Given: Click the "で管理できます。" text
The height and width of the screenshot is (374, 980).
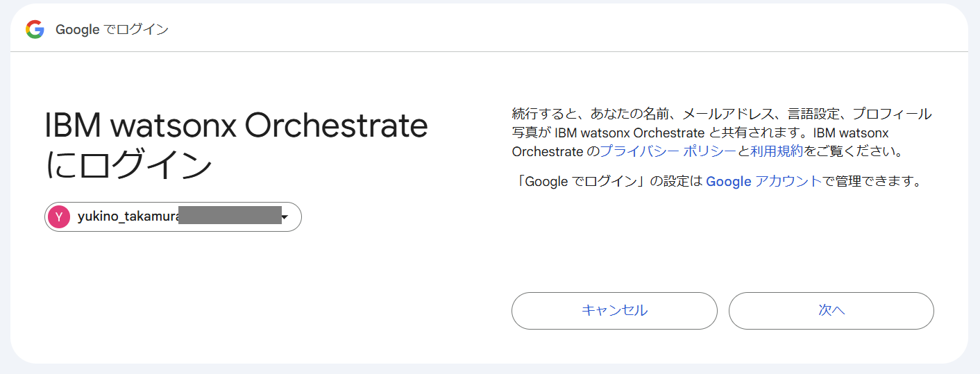Looking at the screenshot, I should pyautogui.click(x=872, y=182).
